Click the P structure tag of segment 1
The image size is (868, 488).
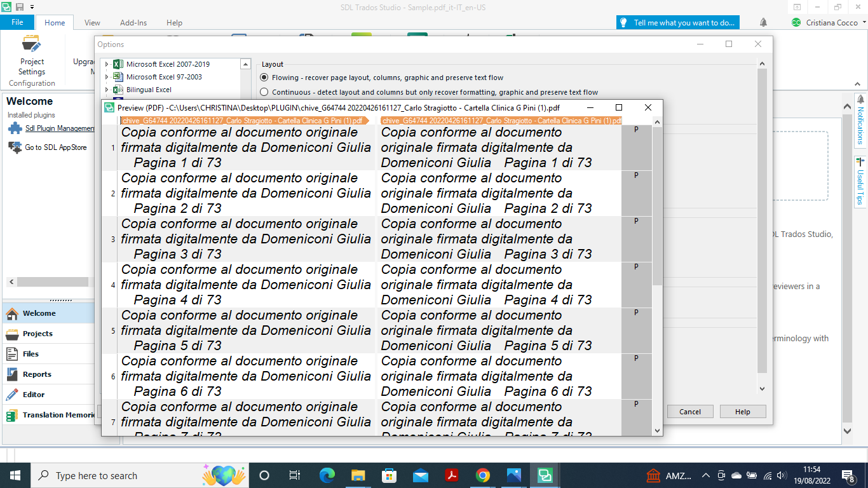click(x=636, y=130)
